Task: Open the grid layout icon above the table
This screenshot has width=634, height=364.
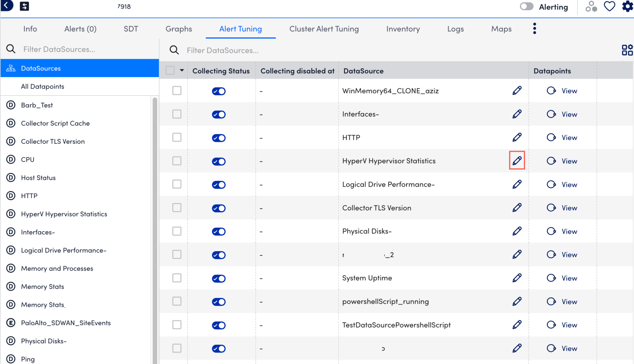Action: pos(627,50)
